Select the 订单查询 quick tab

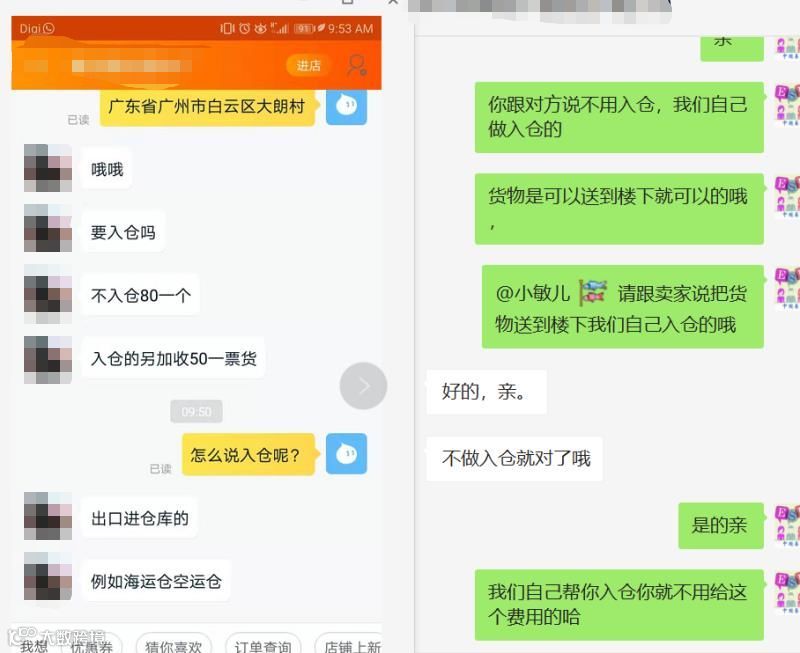click(263, 645)
